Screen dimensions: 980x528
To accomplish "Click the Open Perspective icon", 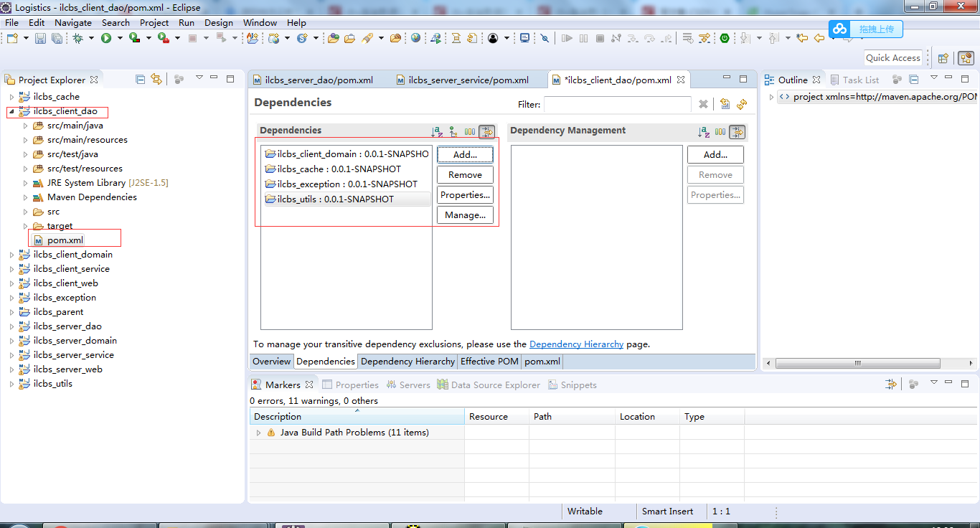I will 944,58.
